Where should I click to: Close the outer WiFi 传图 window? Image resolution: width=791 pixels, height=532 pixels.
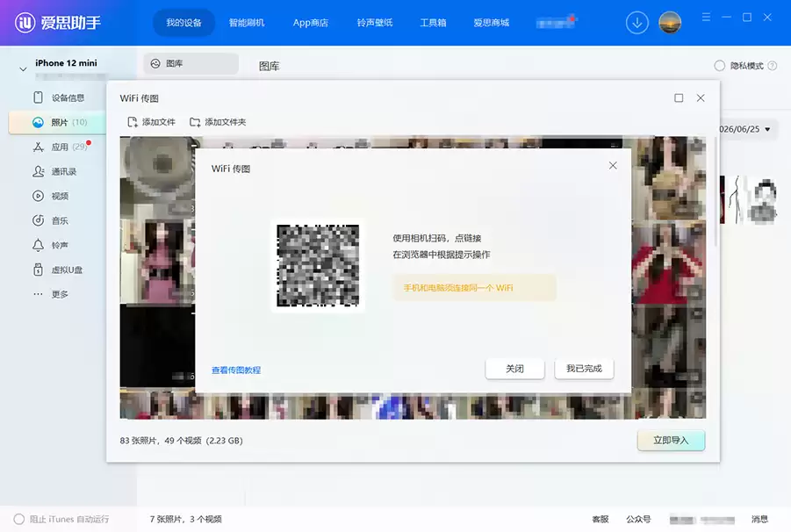coord(701,97)
